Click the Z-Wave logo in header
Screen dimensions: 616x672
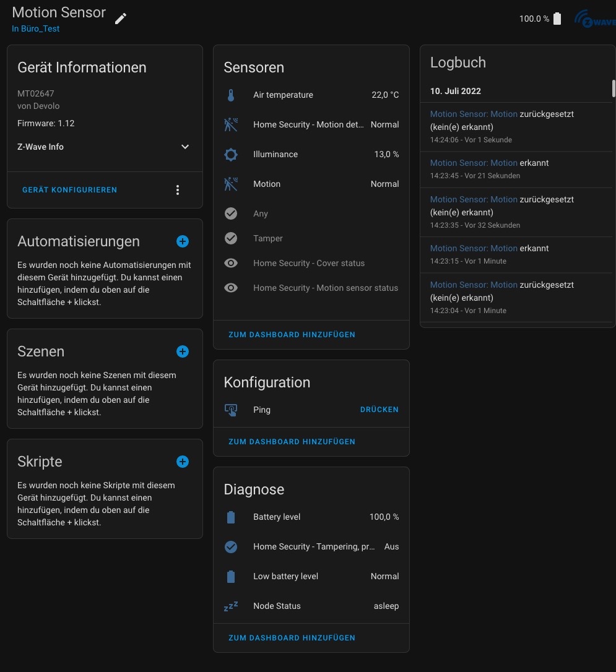pos(595,19)
